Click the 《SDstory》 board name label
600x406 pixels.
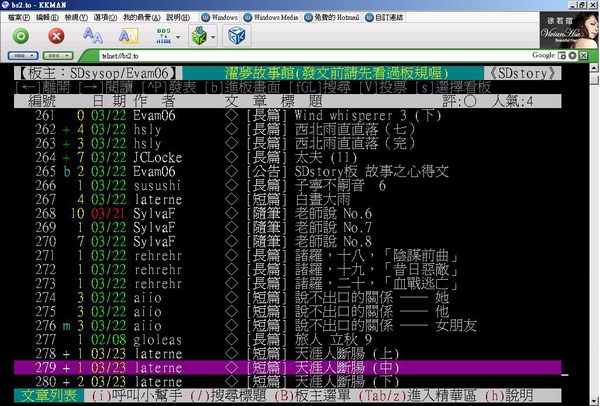click(x=523, y=73)
